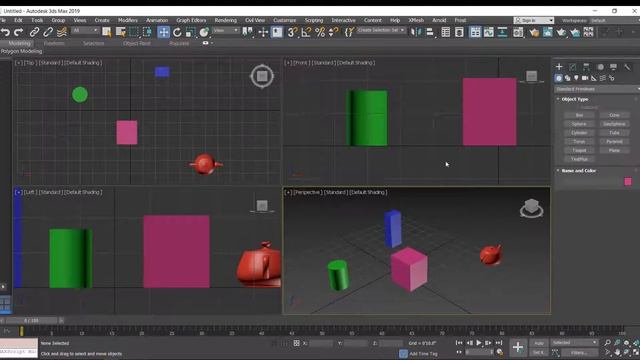The image size is (640, 360).
Task: Toggle the 3D Snaps button
Action: [292, 32]
